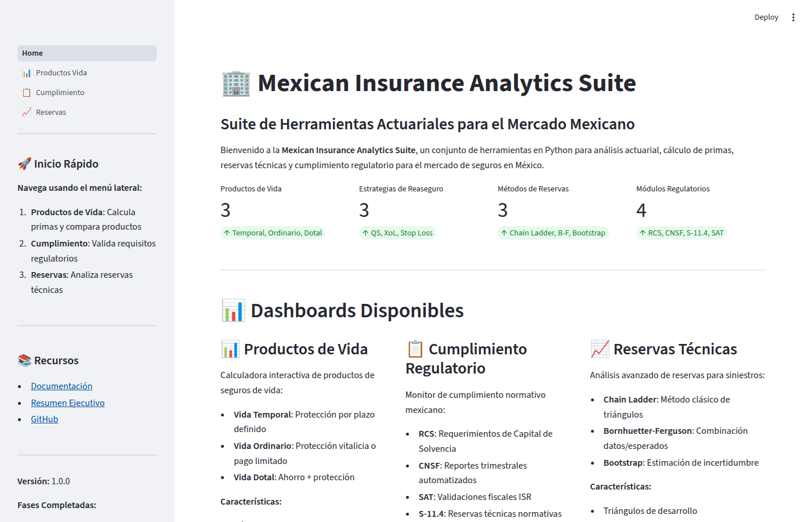Click the chart icon in Dashboards Disponibles heading
This screenshot has width=812, height=522.
click(x=233, y=310)
